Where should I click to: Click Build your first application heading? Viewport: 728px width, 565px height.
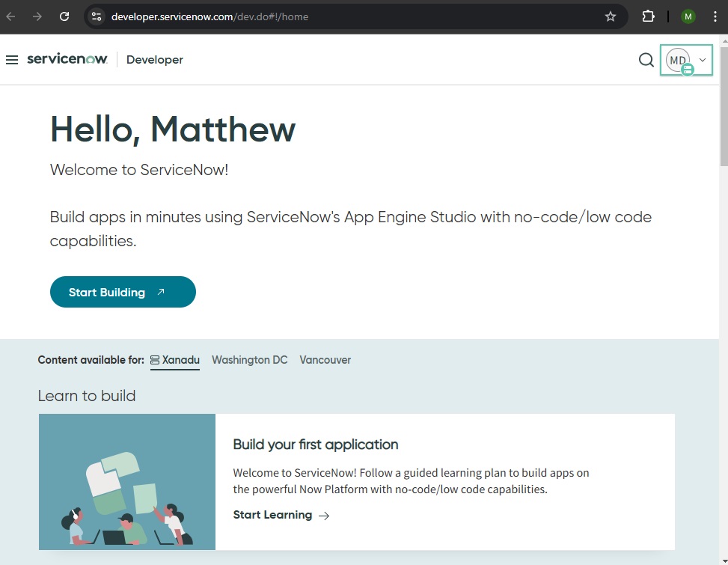[316, 445]
